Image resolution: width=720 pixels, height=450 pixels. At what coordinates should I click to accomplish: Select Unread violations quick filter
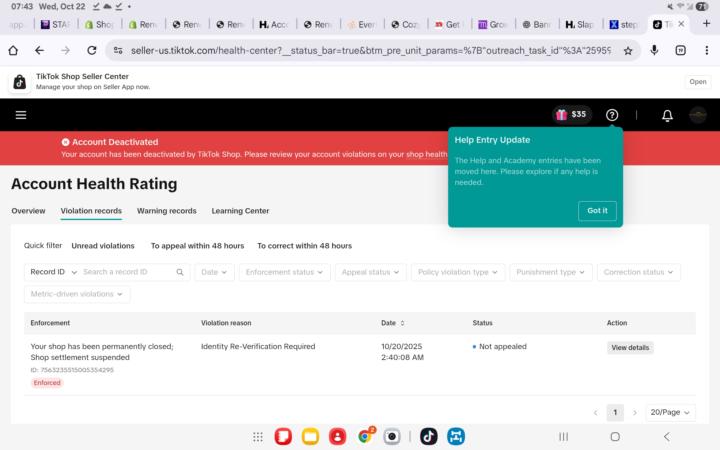[103, 245]
